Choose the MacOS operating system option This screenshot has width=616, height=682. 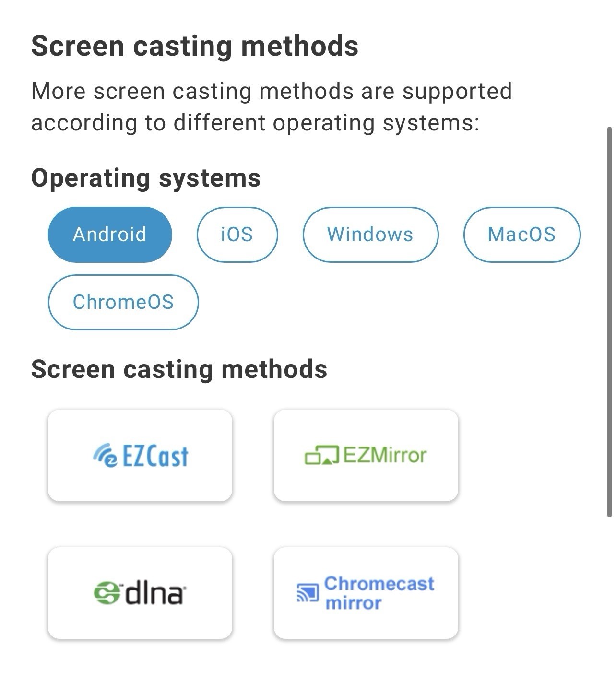click(522, 235)
